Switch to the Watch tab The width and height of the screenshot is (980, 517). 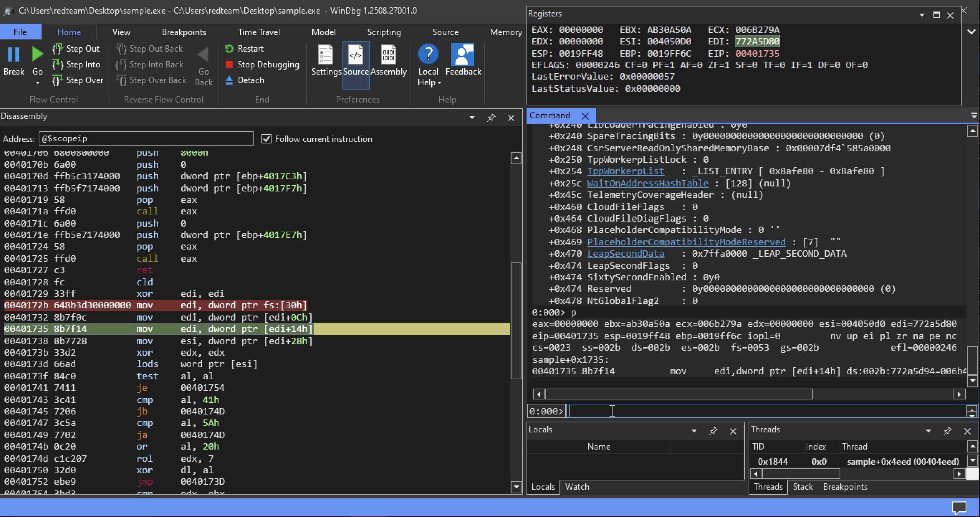(x=577, y=487)
